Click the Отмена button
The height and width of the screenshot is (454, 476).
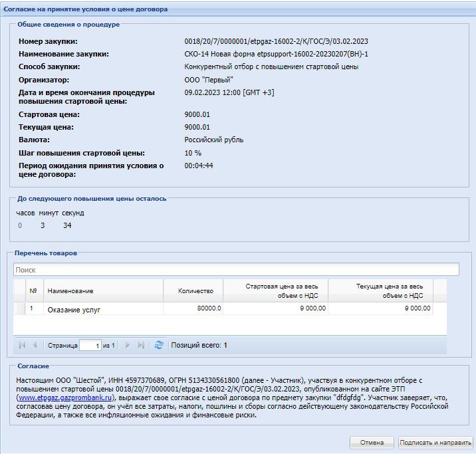372,443
